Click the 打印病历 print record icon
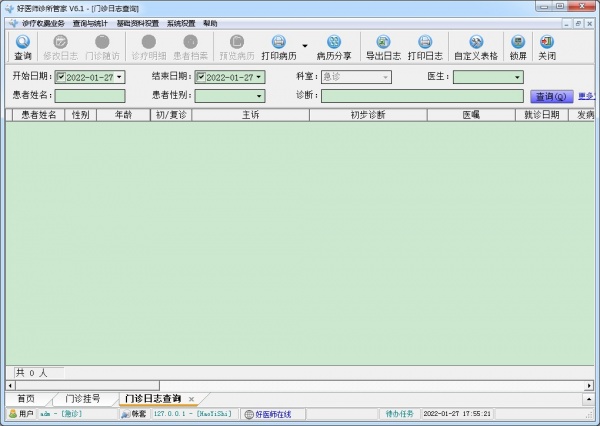This screenshot has height=426, width=600. point(279,47)
